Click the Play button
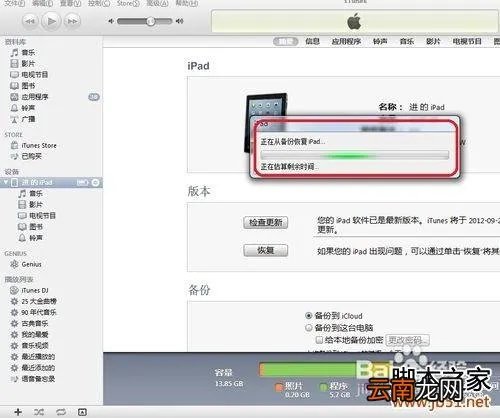The height and width of the screenshot is (418, 500). click(51, 21)
